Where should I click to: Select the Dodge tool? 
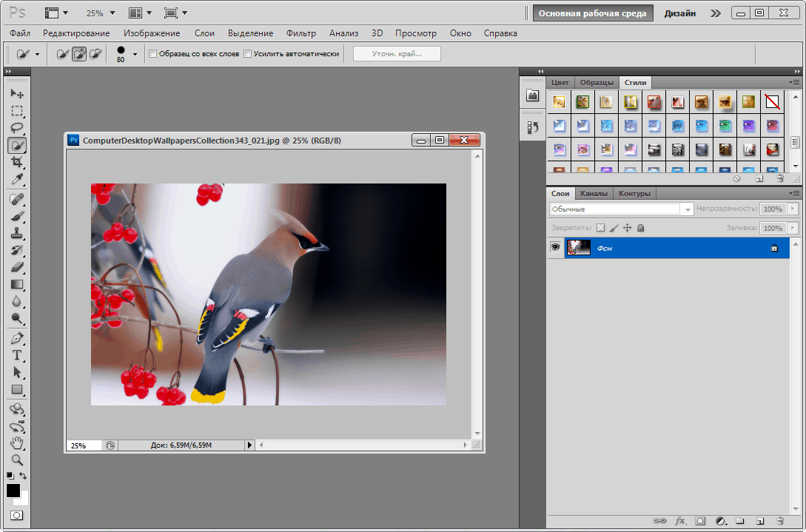[17, 319]
